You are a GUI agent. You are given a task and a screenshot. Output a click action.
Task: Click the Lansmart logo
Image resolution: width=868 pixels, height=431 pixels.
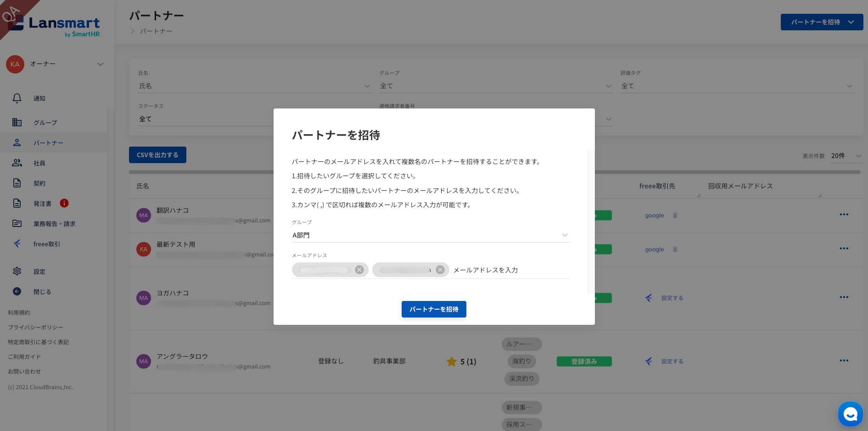click(x=54, y=25)
